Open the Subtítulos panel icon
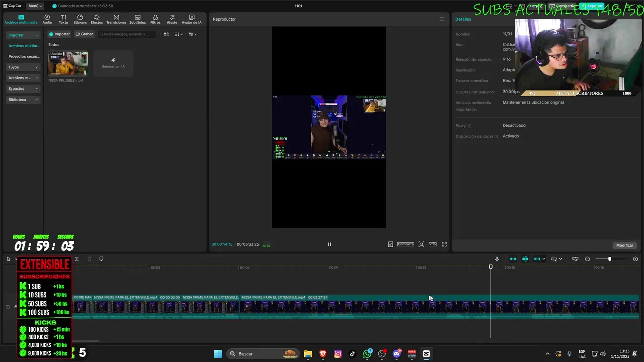 [x=138, y=20]
